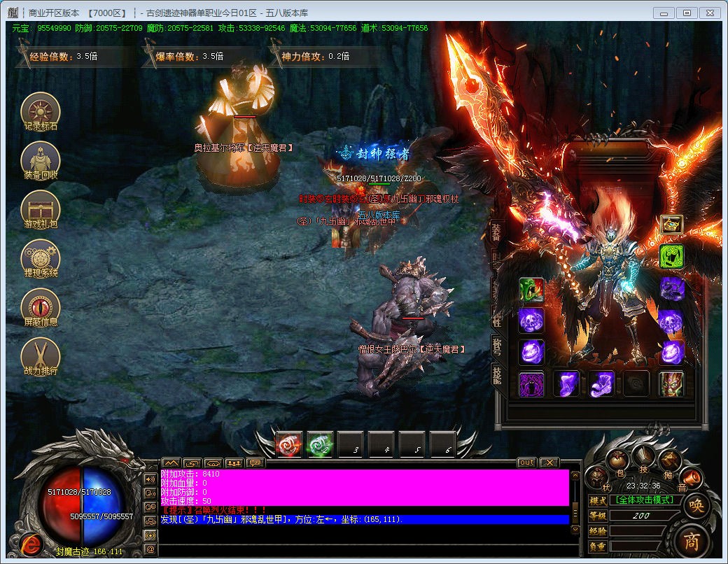Use the red spiral skill in slot 1
This screenshot has width=728, height=564.
pyautogui.click(x=288, y=445)
